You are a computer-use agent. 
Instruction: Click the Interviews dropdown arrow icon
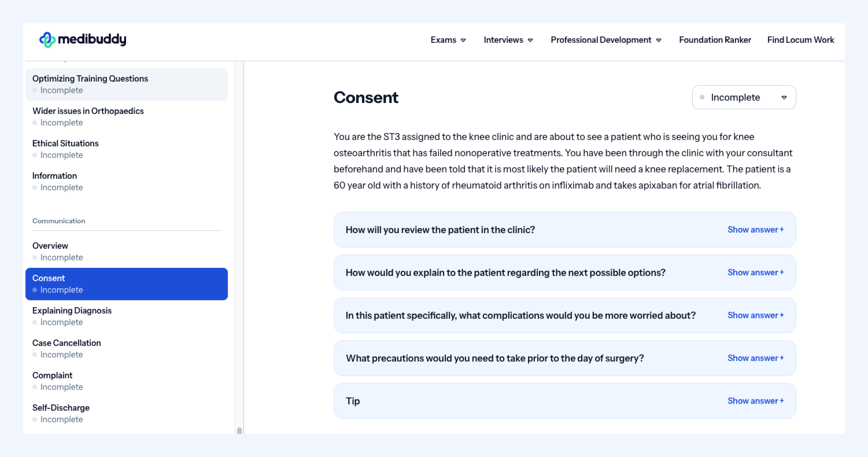(530, 40)
